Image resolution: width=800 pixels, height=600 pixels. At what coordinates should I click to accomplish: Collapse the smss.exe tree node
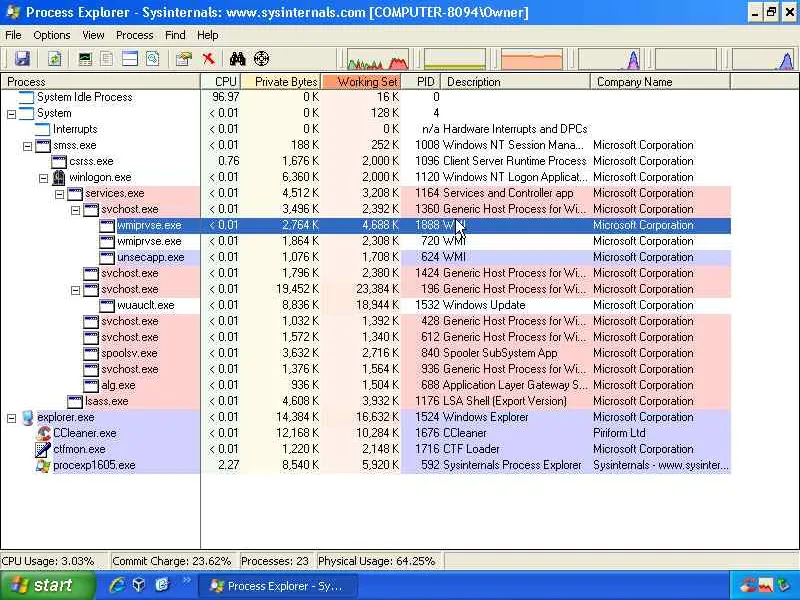(x=28, y=146)
